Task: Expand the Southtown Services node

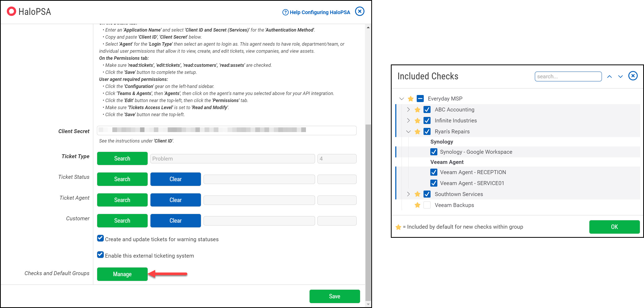Action: [408, 194]
